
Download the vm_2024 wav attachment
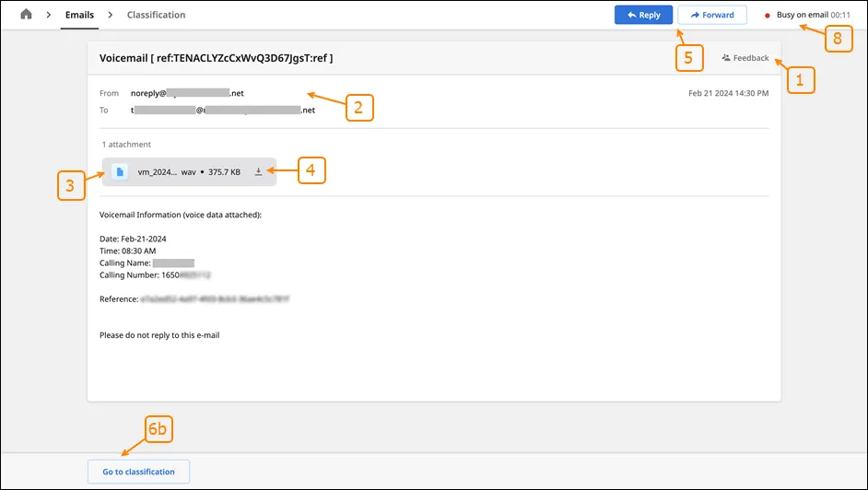pos(258,172)
